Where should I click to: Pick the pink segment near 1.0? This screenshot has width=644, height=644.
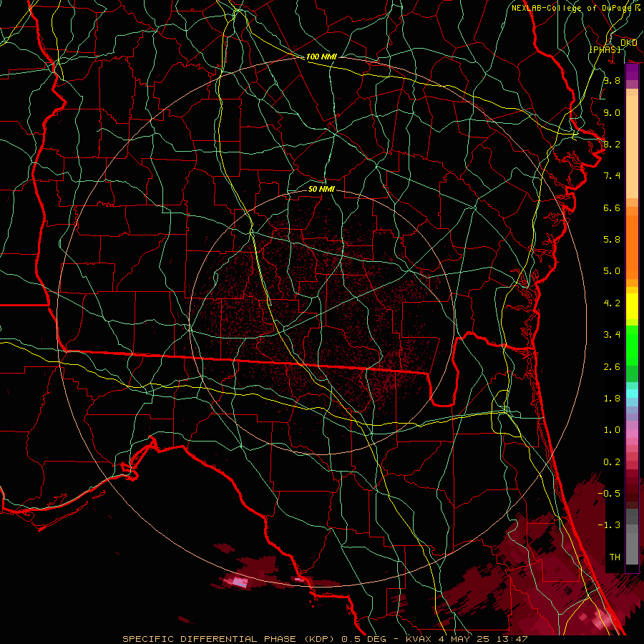pyautogui.click(x=632, y=434)
